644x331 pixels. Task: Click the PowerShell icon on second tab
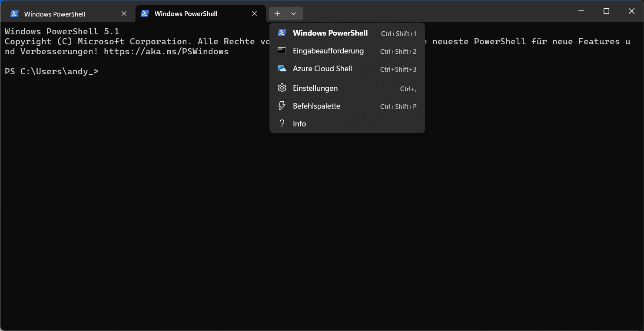[145, 13]
